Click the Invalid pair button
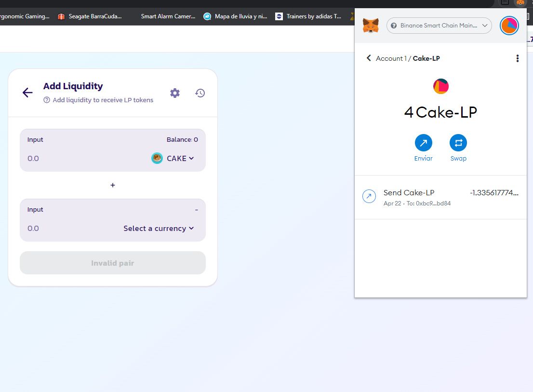Viewport: 533px width, 392px height. [112, 263]
